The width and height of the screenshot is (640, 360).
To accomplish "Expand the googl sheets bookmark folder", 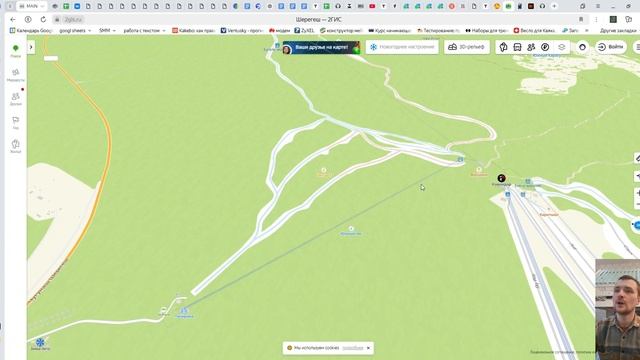I will pyautogui.click(x=75, y=31).
